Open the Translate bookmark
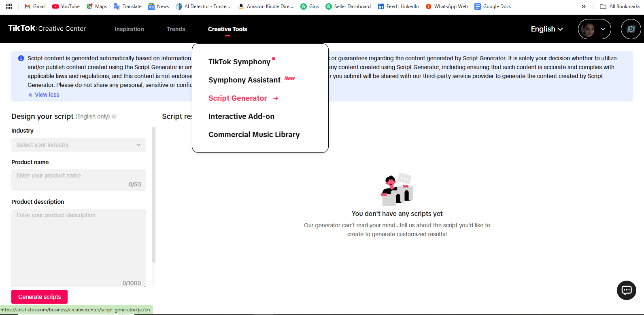Viewport: 644px width, 315px height. click(x=128, y=6)
